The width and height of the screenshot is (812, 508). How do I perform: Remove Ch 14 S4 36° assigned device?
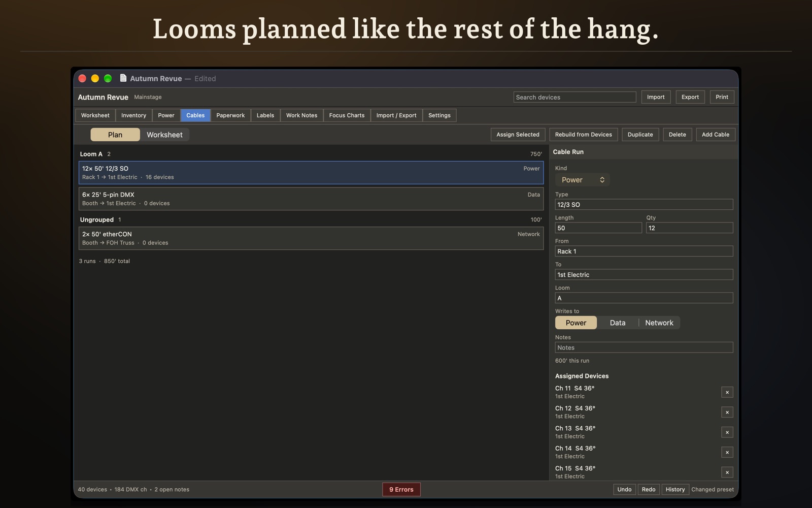[727, 452]
